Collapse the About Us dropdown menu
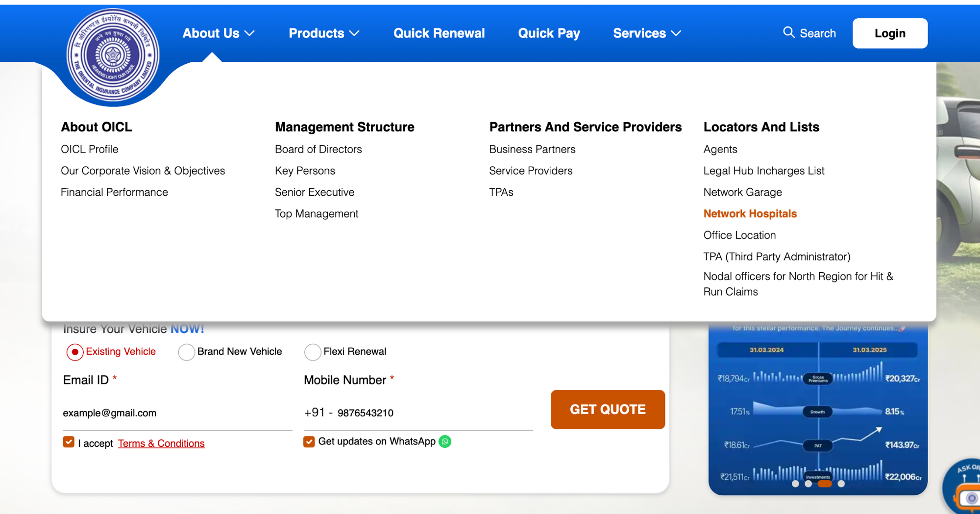Screen dimensions: 980x514 point(219,33)
